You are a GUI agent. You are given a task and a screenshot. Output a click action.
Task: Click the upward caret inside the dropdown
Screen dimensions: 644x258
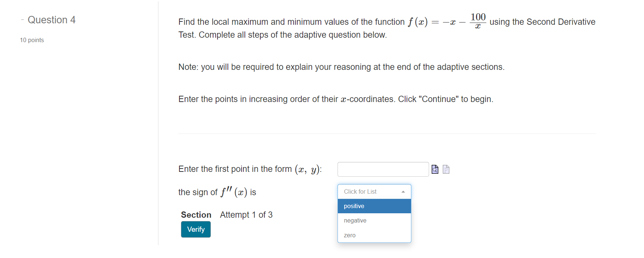[x=402, y=191]
